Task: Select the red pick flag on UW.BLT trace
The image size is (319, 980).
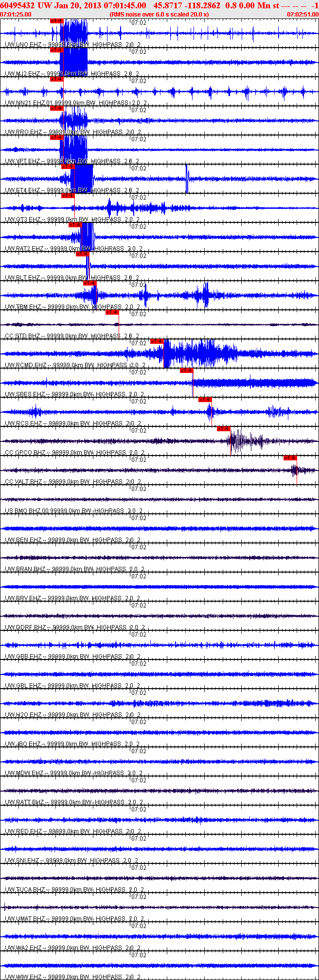Action: click(x=83, y=254)
